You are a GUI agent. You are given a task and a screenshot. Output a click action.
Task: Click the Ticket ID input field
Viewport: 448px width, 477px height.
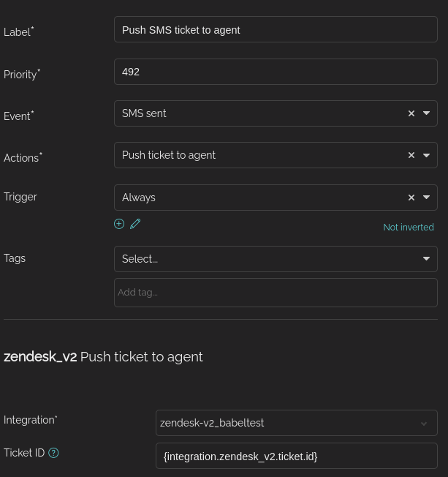(x=296, y=456)
